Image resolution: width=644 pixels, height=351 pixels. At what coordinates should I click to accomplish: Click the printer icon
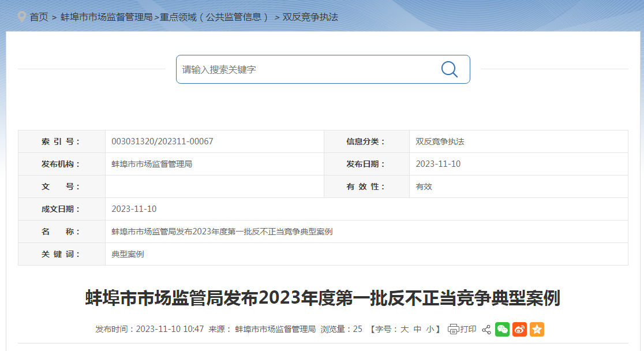coord(453,329)
